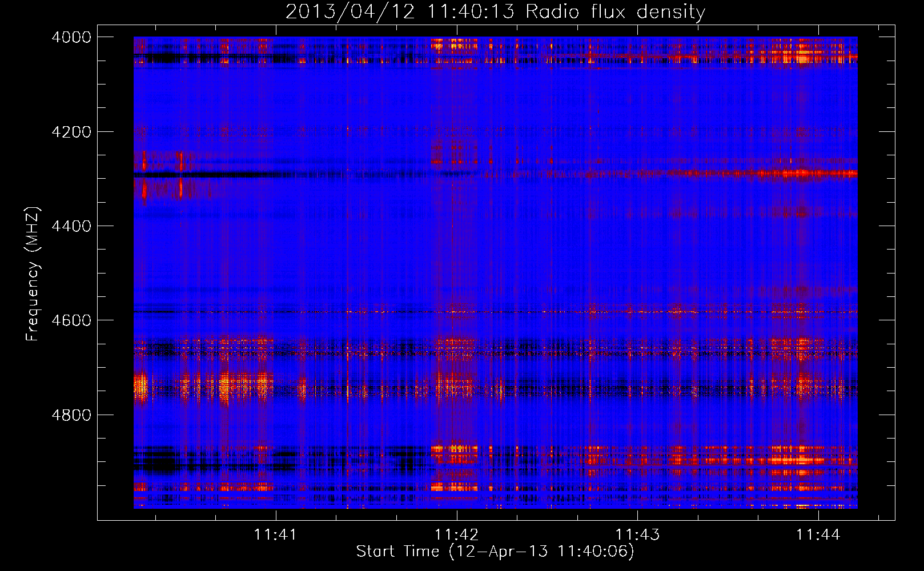Click the 4600 frequency tick label
This screenshot has width=924, height=571.
tap(71, 320)
